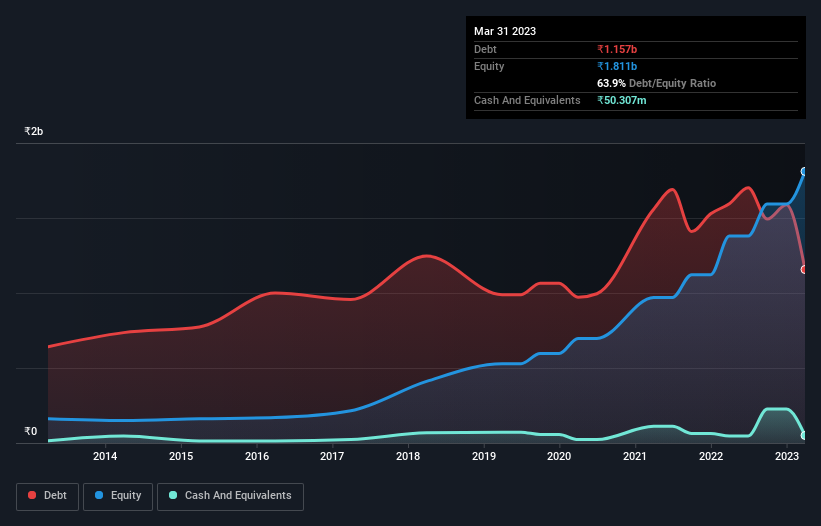The height and width of the screenshot is (526, 821).
Task: Click the Debt row label in tooltip
Action: (485, 49)
